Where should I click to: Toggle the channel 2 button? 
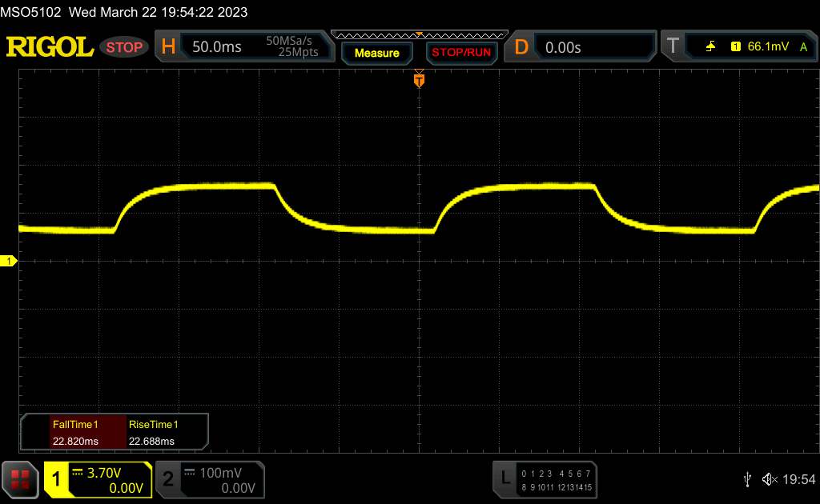(x=168, y=479)
